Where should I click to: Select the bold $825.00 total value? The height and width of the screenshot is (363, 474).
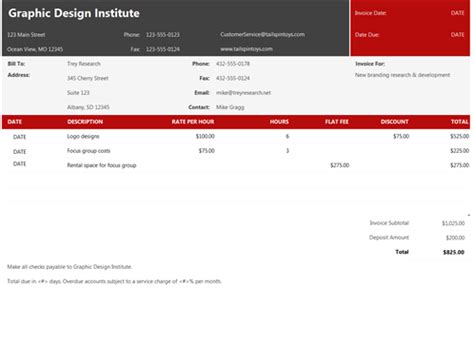(454, 252)
